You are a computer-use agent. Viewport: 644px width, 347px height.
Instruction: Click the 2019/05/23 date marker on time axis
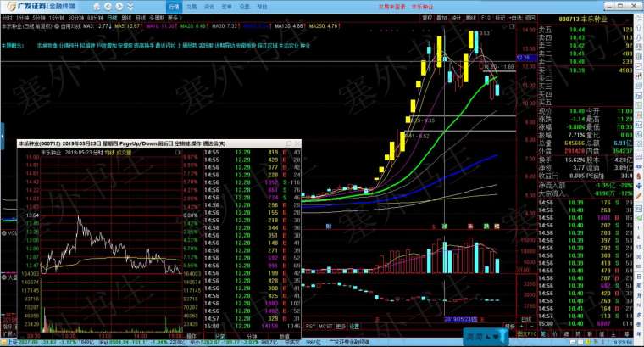(461, 319)
